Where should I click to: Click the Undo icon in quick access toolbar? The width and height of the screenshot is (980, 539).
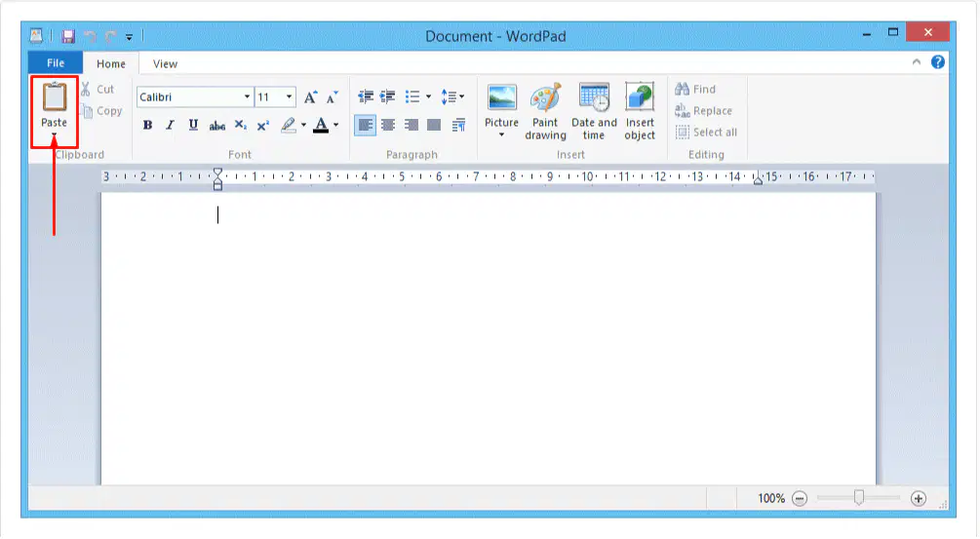coord(90,36)
